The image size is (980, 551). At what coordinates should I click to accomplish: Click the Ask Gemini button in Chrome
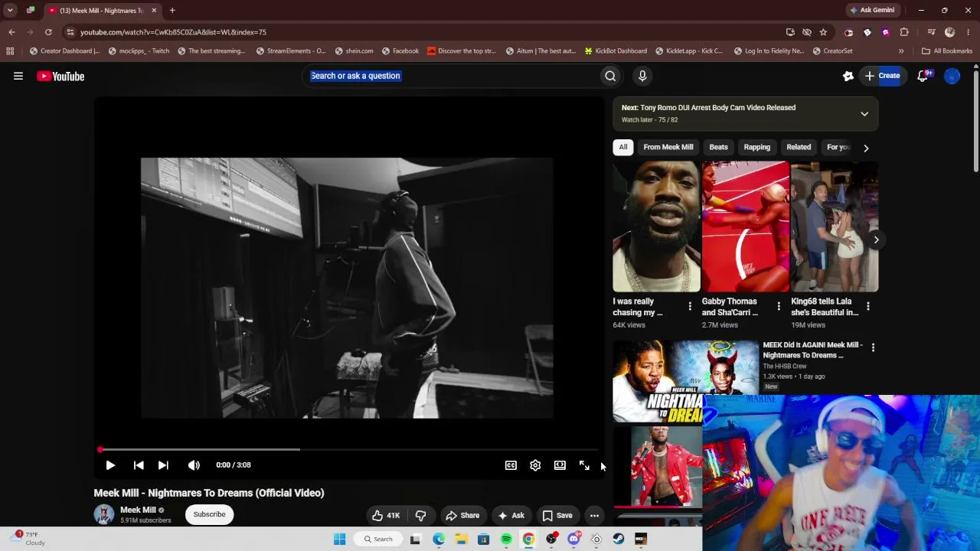(872, 11)
